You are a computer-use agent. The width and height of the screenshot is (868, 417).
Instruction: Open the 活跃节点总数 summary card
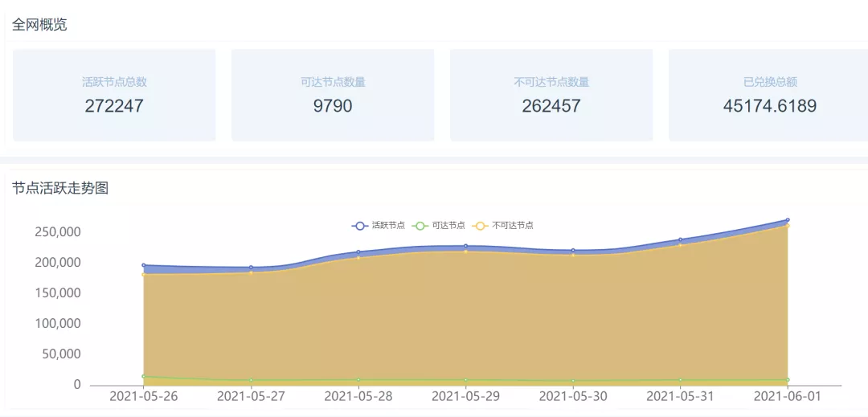point(114,95)
